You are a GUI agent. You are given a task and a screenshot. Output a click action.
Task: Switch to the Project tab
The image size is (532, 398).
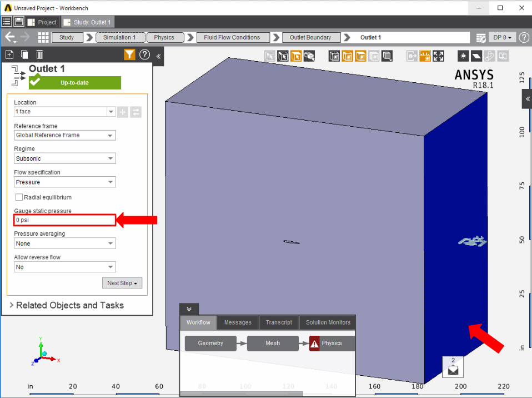42,22
